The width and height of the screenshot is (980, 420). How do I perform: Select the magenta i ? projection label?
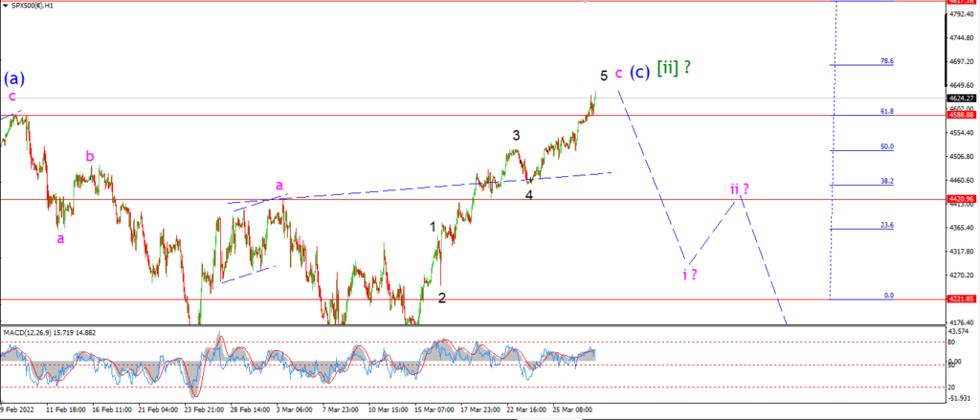(x=690, y=274)
